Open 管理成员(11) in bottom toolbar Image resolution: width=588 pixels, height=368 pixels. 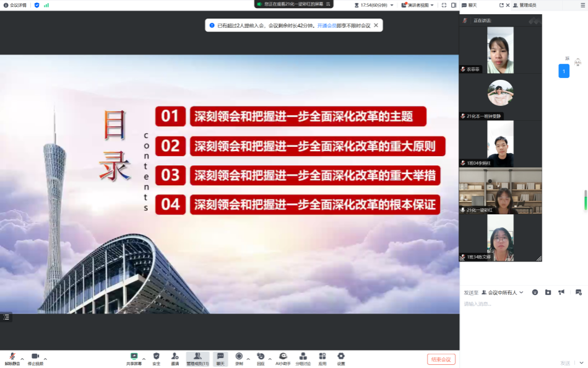(x=197, y=357)
